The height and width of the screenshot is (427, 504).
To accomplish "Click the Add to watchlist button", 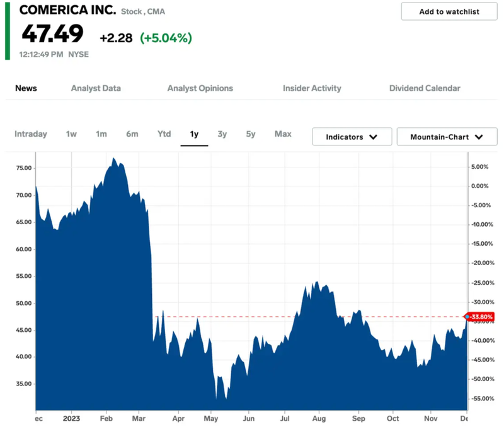I will (x=449, y=11).
